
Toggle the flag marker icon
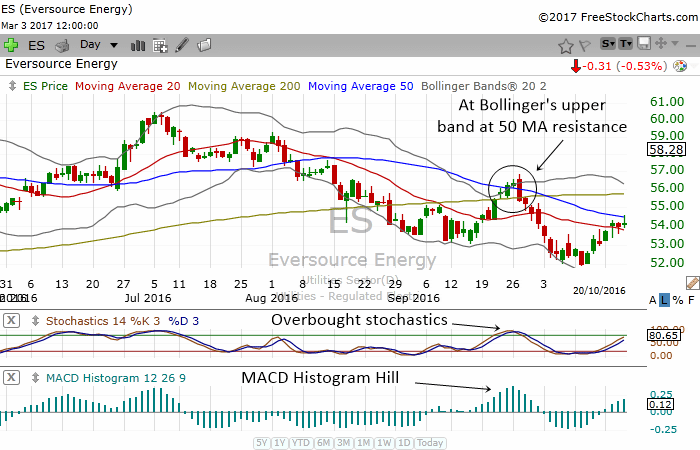pos(584,46)
